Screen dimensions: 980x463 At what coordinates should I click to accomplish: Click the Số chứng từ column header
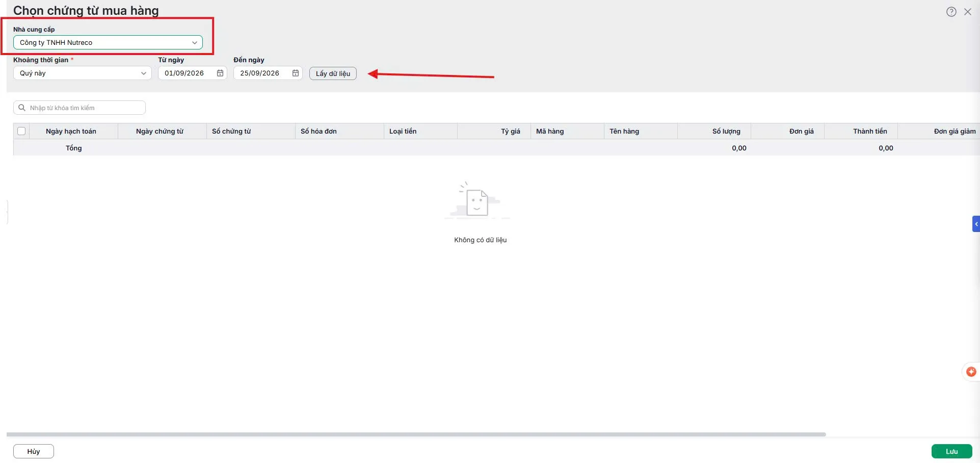coord(251,131)
